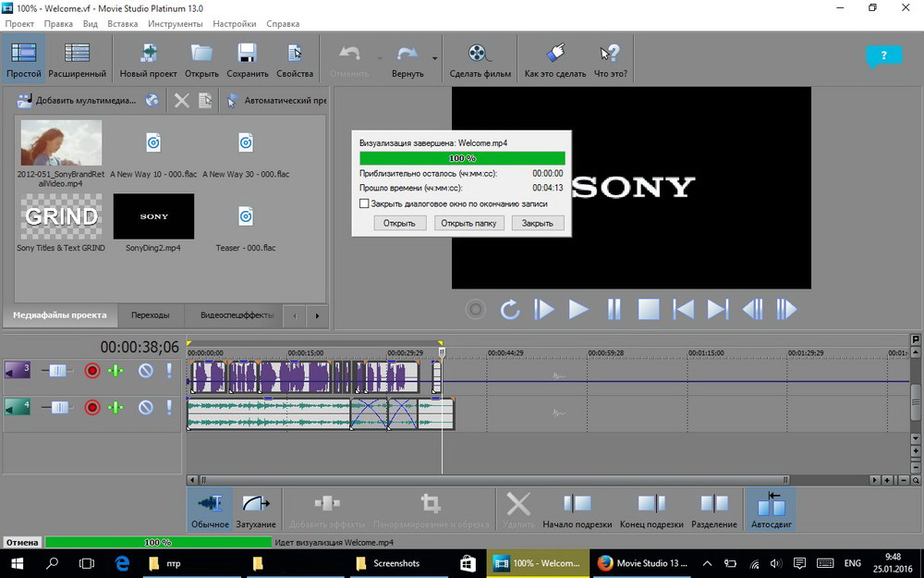Toggle Автосдвиг (auto ripple)
The width and height of the screenshot is (924, 578).
(772, 510)
